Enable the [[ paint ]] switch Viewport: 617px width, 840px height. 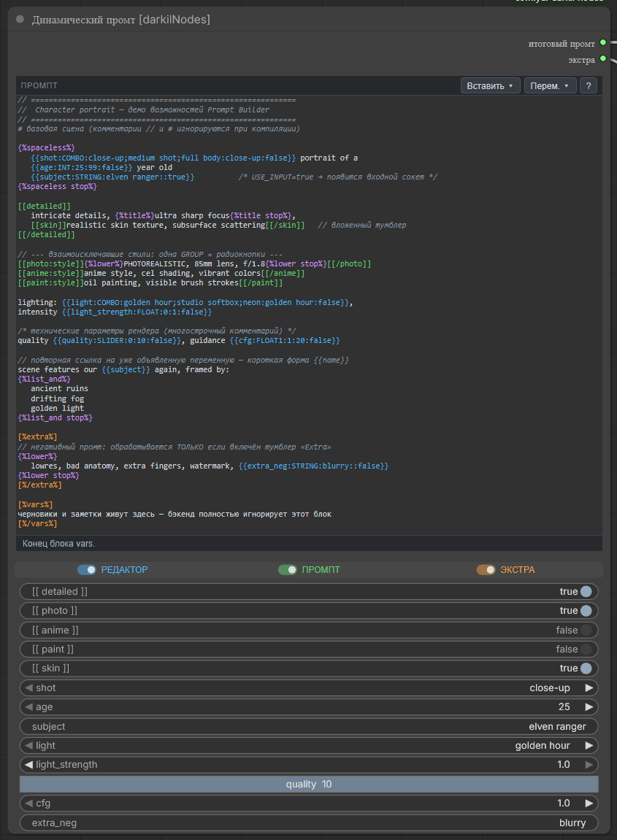pos(309,650)
